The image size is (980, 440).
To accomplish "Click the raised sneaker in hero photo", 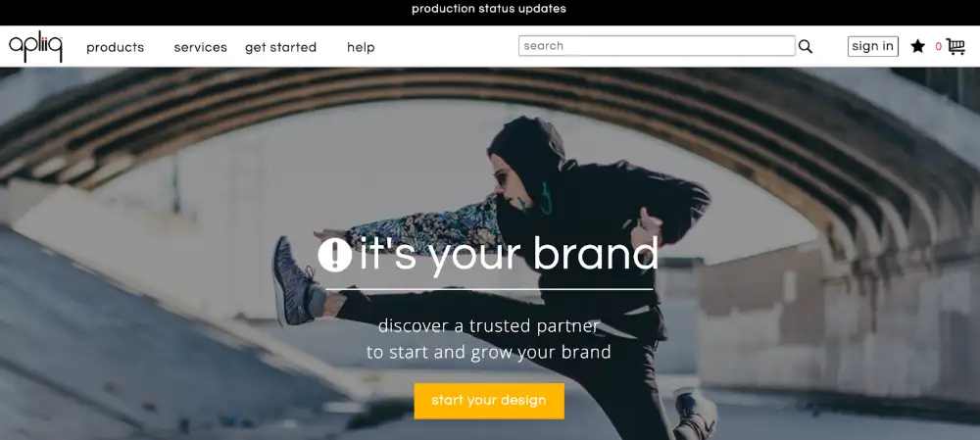I will tap(294, 280).
